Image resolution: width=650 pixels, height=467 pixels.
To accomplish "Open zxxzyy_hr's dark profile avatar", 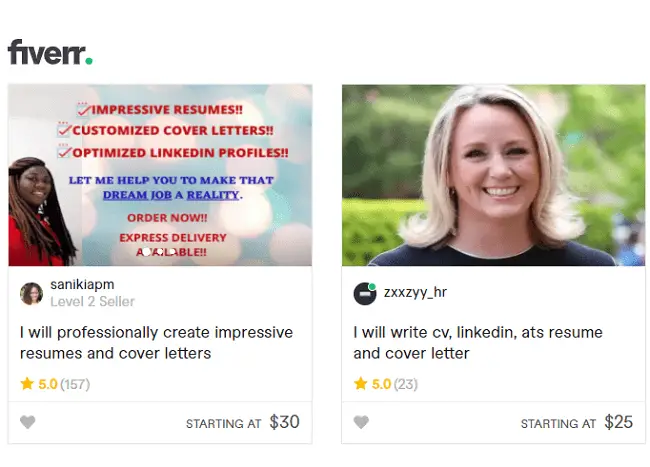I will point(365,294).
